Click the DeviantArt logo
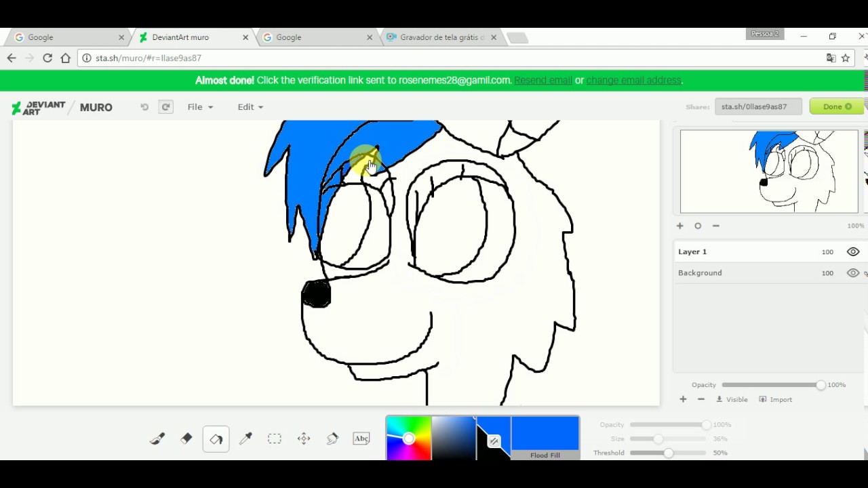Screen dimensions: 868x488 click(39, 107)
